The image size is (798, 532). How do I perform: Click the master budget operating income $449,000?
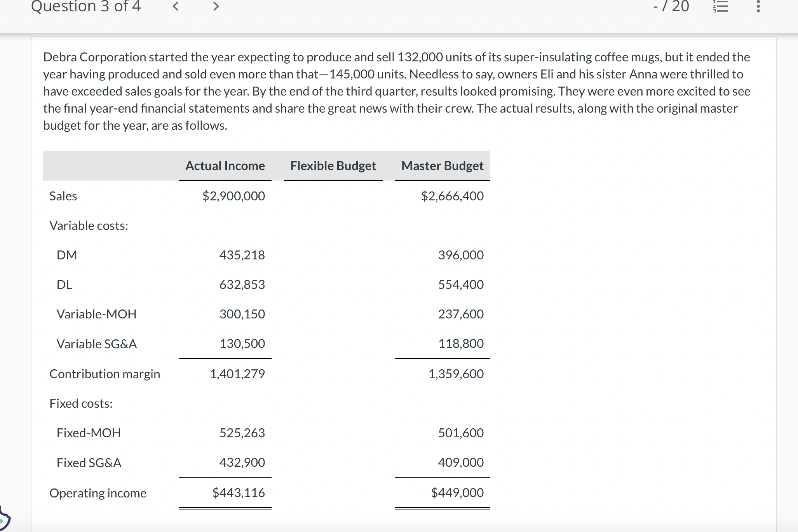click(457, 493)
